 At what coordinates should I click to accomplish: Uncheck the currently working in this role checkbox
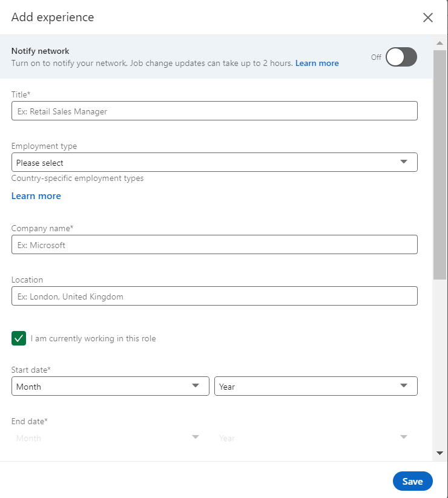point(19,338)
